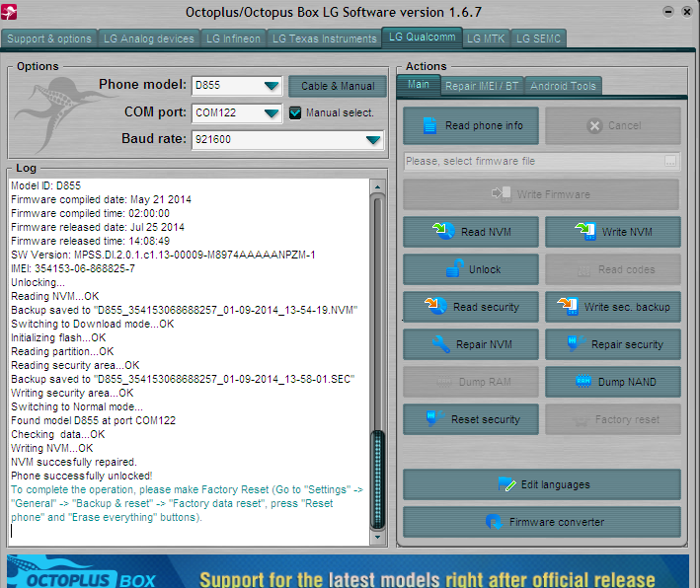
Task: Click the Repair NVM wrench icon
Action: (441, 344)
